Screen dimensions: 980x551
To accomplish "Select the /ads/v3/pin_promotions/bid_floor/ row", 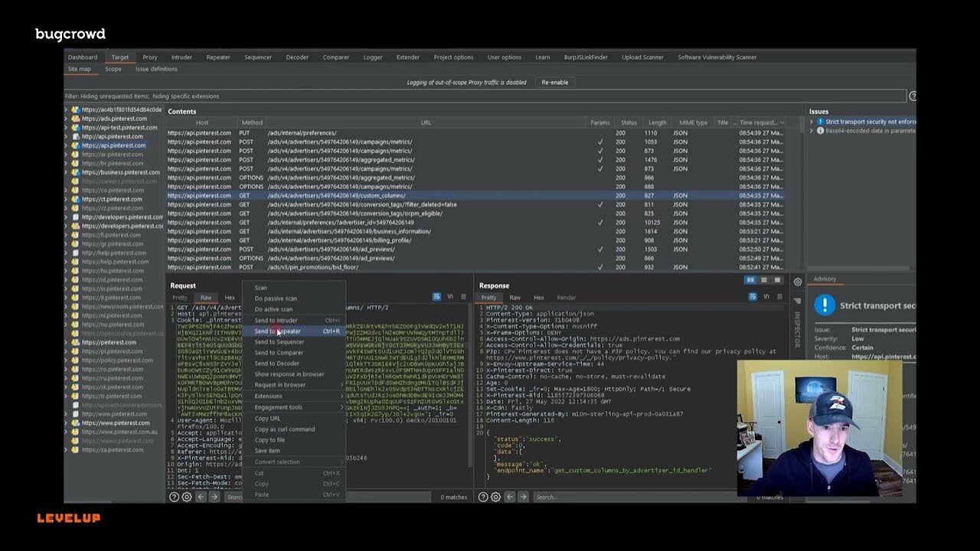I will click(x=475, y=267).
